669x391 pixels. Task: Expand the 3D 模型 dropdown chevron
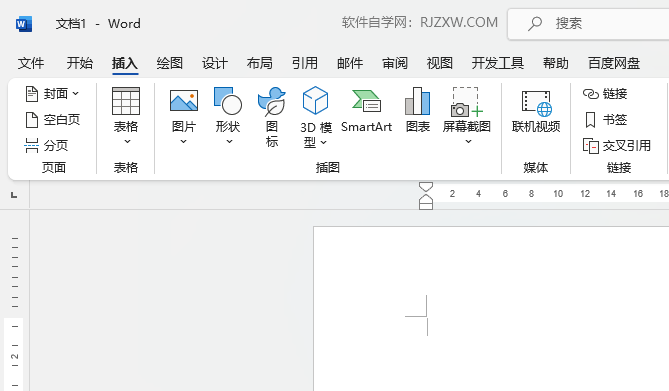(324, 142)
